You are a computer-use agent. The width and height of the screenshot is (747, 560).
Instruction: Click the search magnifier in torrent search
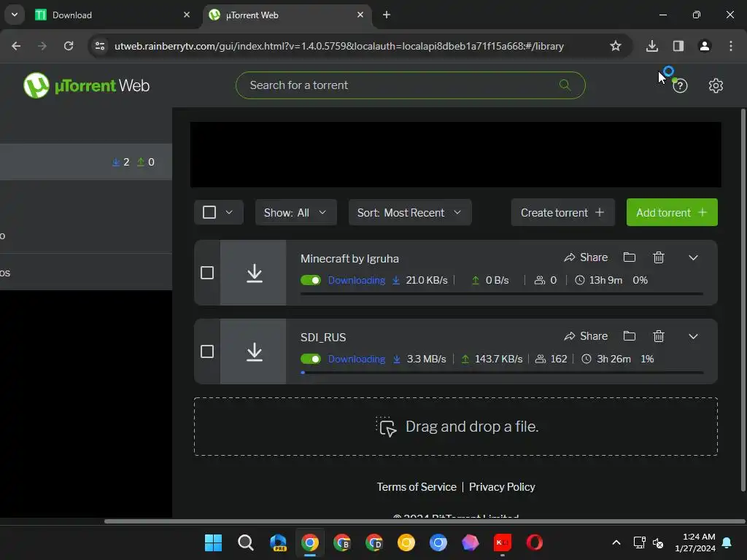[565, 85]
